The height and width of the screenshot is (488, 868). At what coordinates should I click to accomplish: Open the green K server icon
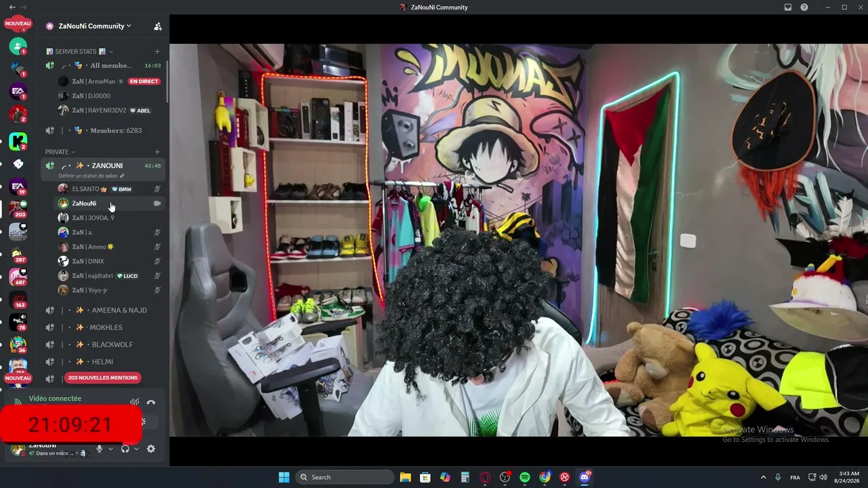click(18, 142)
